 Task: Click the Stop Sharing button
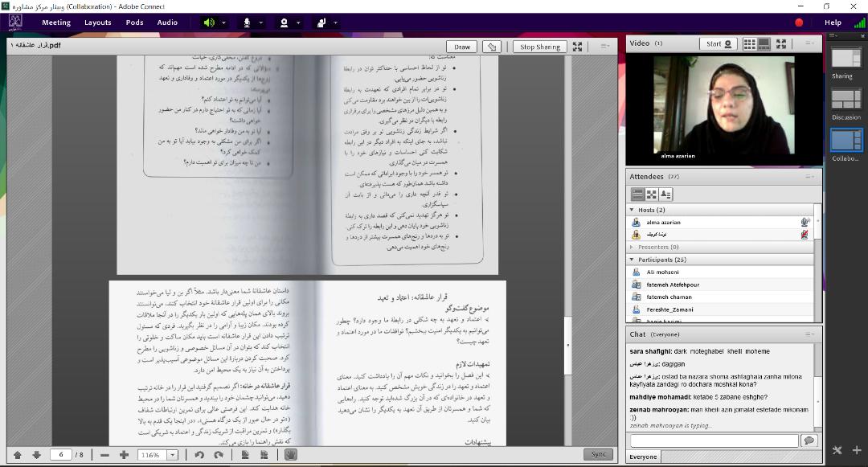(x=539, y=47)
